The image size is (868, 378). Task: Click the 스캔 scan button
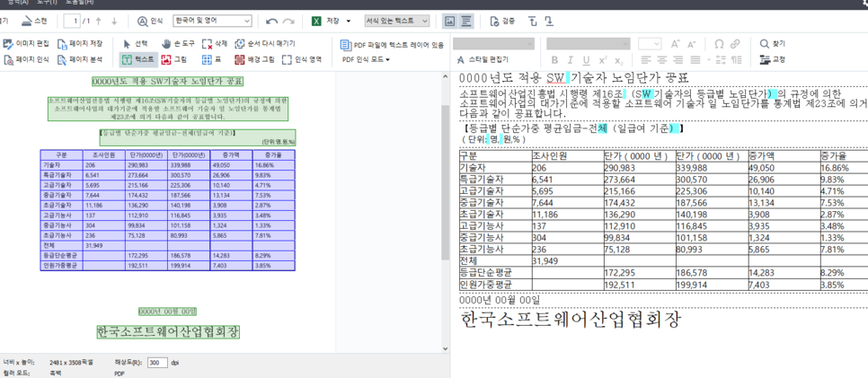34,22
